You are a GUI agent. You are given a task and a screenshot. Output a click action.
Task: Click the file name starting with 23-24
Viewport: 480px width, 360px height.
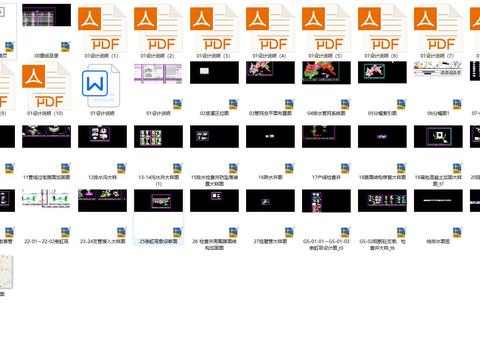102,241
